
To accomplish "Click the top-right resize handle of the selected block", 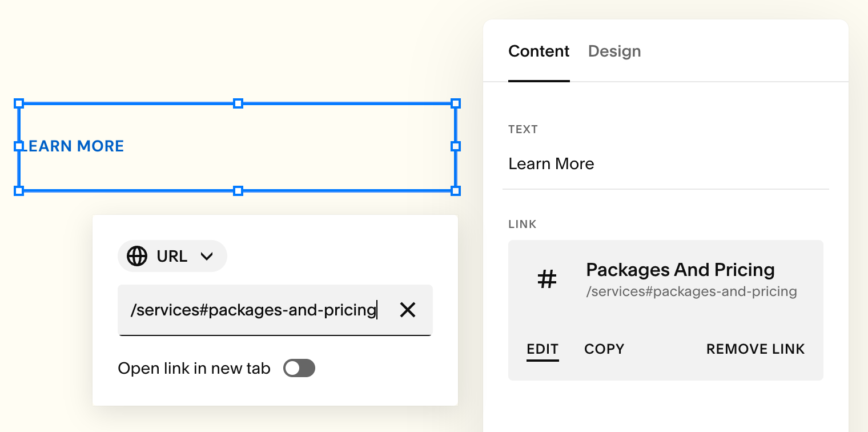I will (456, 103).
